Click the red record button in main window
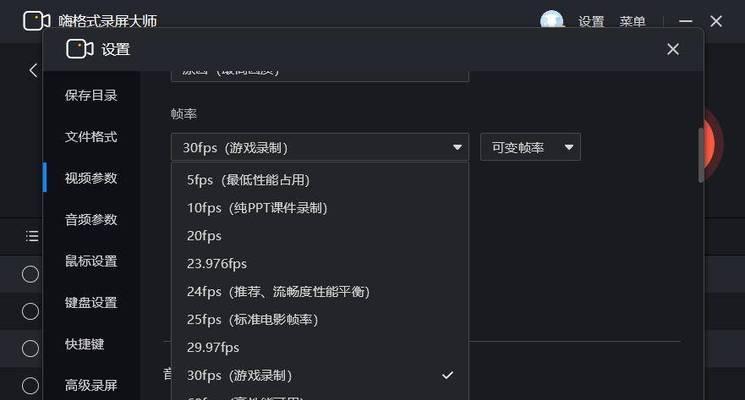745x400 pixels. (714, 143)
